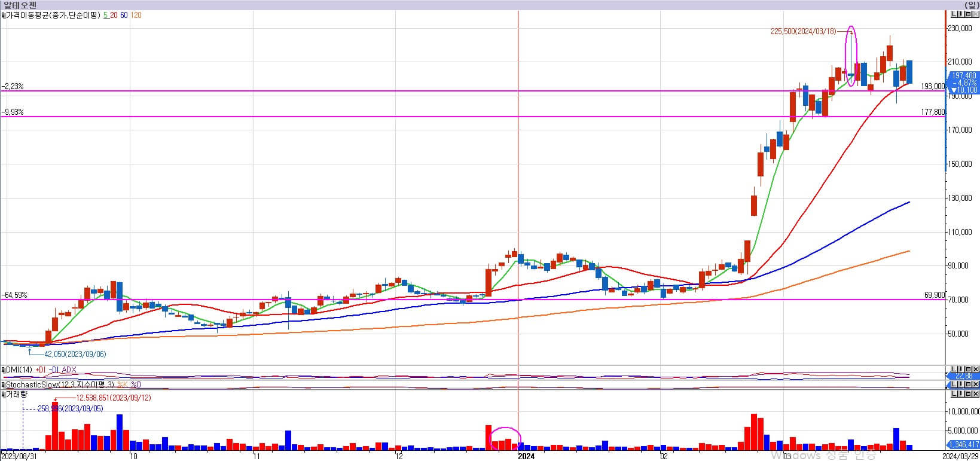Image resolution: width=980 pixels, height=461 pixels.
Task: Click the 69,900 horizontal line label
Action: pos(935,295)
